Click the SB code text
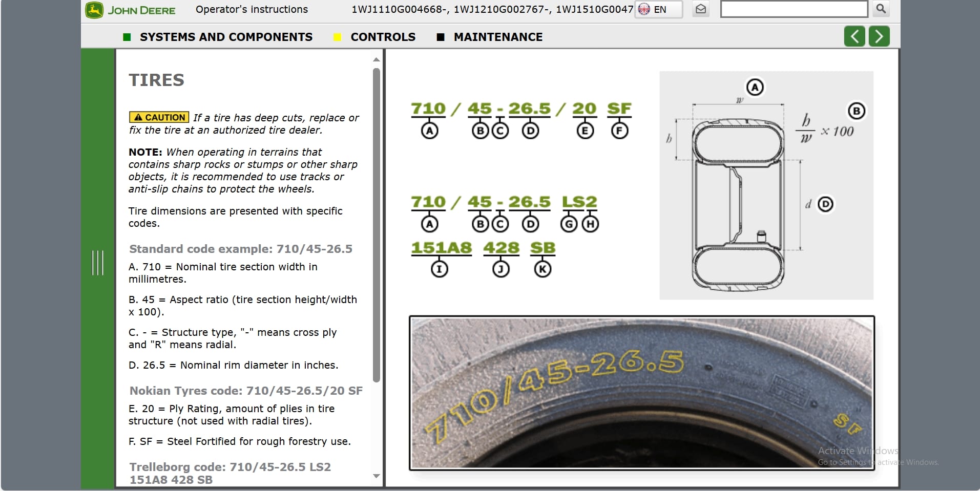The image size is (980, 491). click(x=543, y=248)
